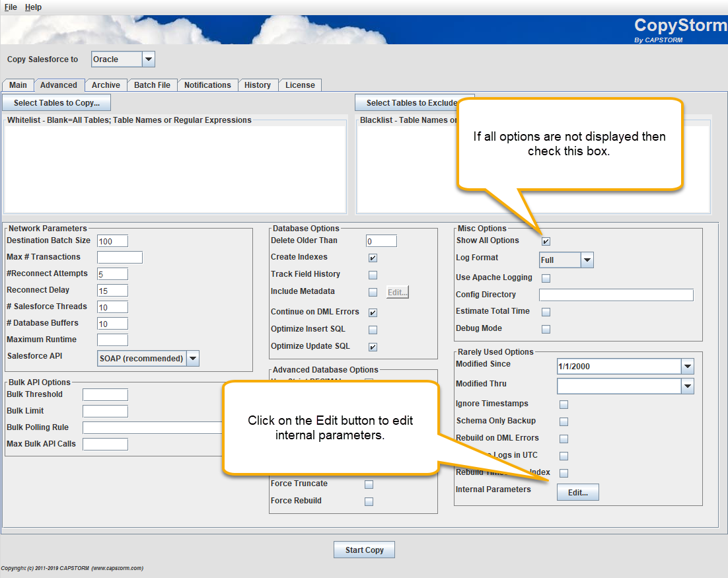Check the Force Truncate checkbox

point(369,484)
